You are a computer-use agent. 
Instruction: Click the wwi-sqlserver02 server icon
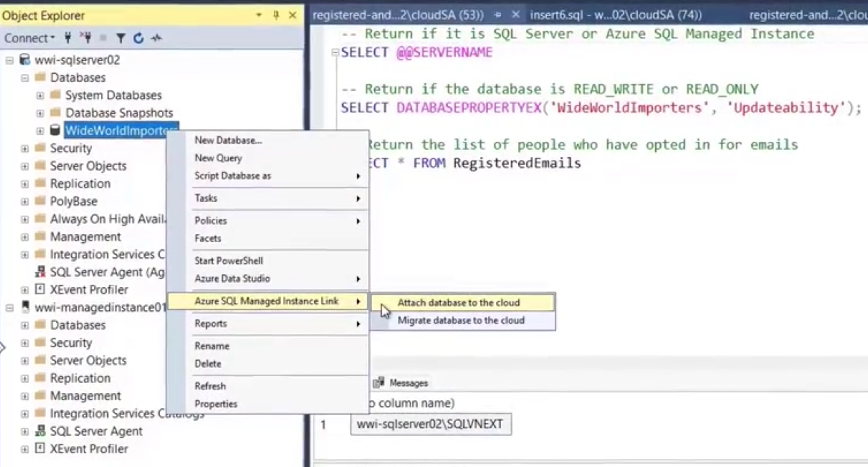tap(24, 60)
